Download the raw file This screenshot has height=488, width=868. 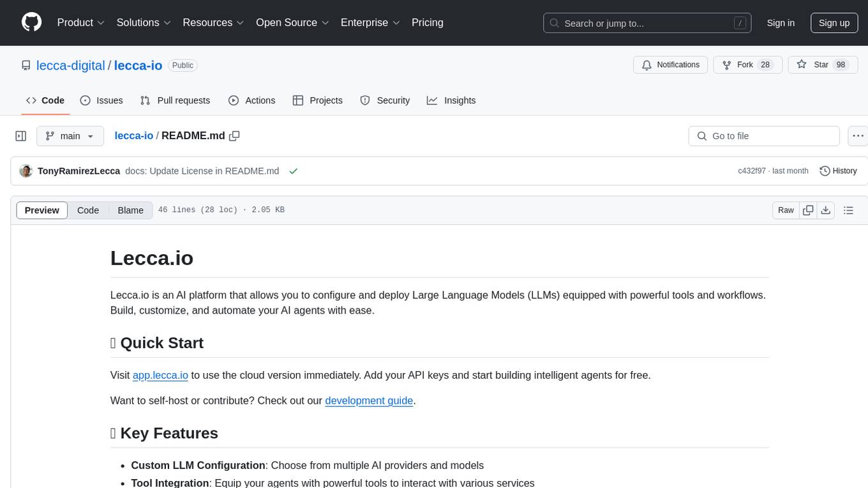pos(826,210)
